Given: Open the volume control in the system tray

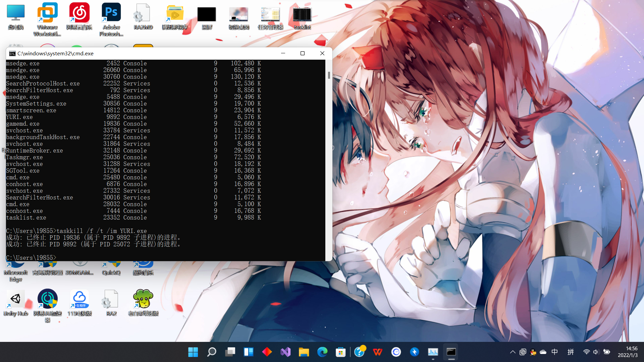Looking at the screenshot, I should [596, 352].
